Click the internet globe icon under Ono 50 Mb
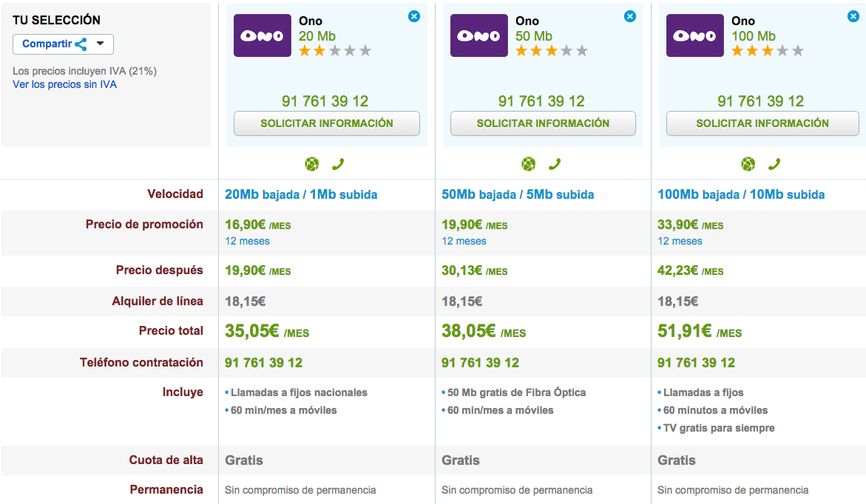 point(528,164)
